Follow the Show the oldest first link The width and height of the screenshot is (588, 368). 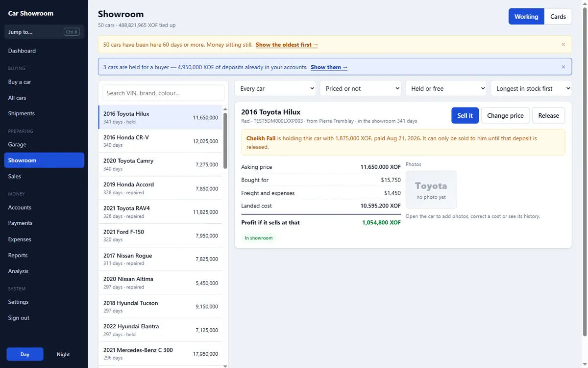pos(287,45)
